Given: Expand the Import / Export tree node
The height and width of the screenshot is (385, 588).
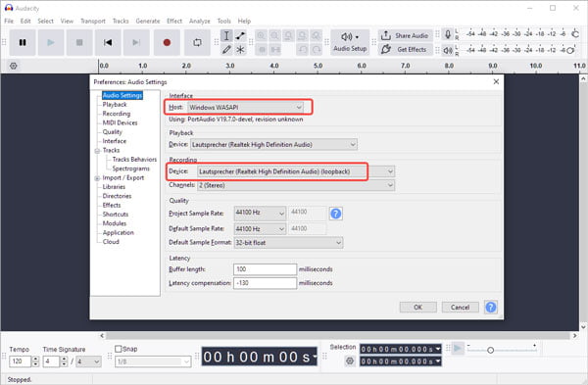Looking at the screenshot, I should [x=97, y=178].
